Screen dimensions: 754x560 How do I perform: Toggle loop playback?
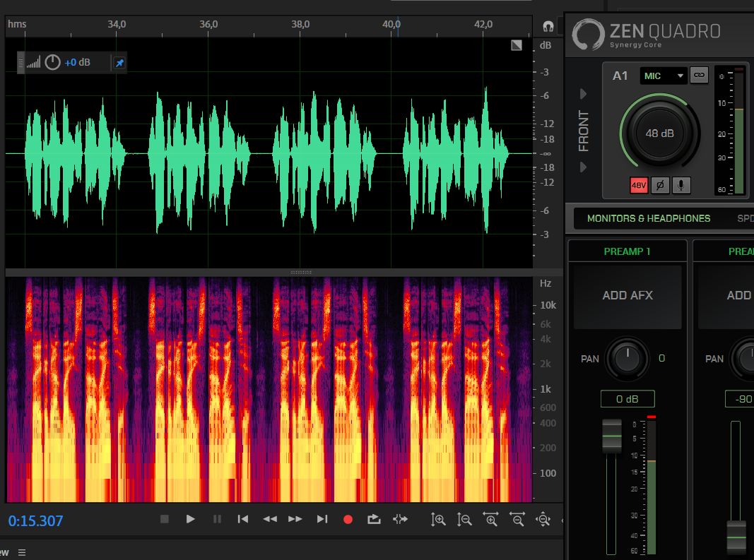(x=374, y=519)
